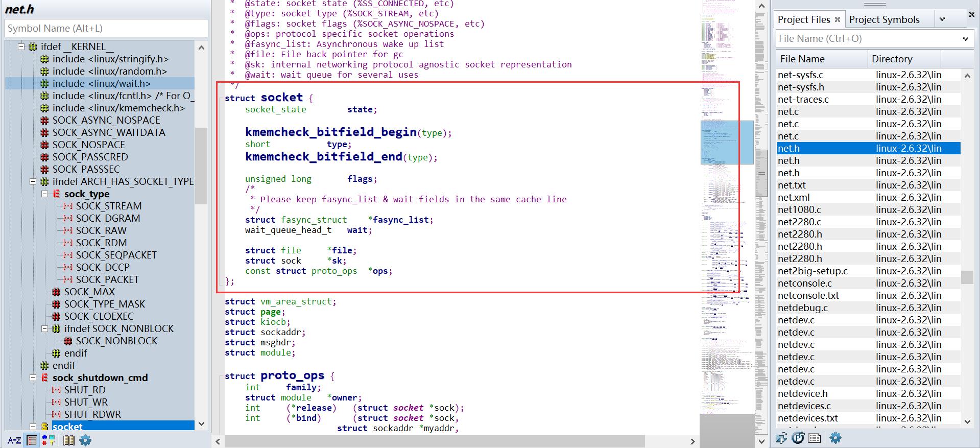Close the right project panel

pyautogui.click(x=971, y=15)
